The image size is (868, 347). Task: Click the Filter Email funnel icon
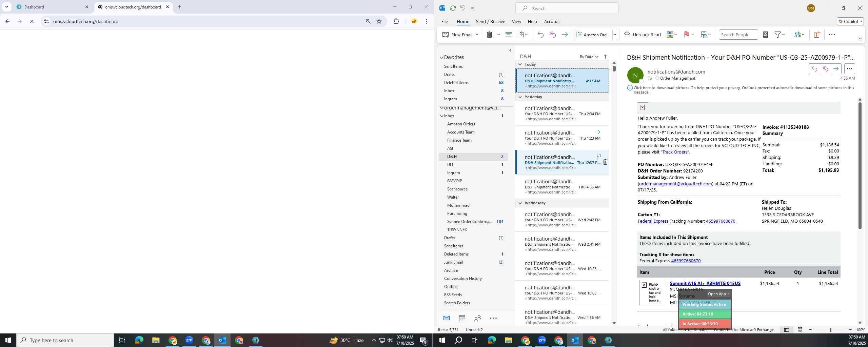(x=778, y=35)
